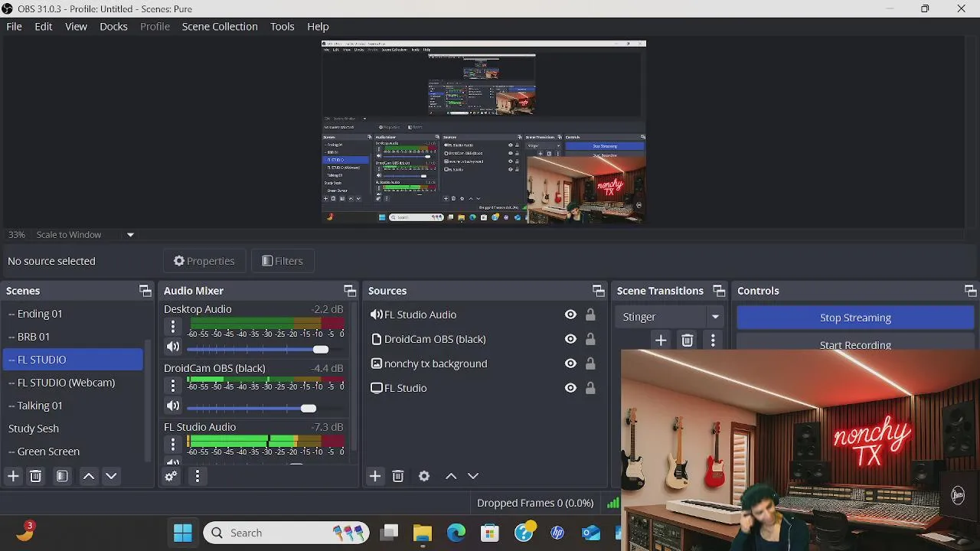Open preview scaling dropdown arrow
Screen dimensions: 980x551
coord(130,235)
